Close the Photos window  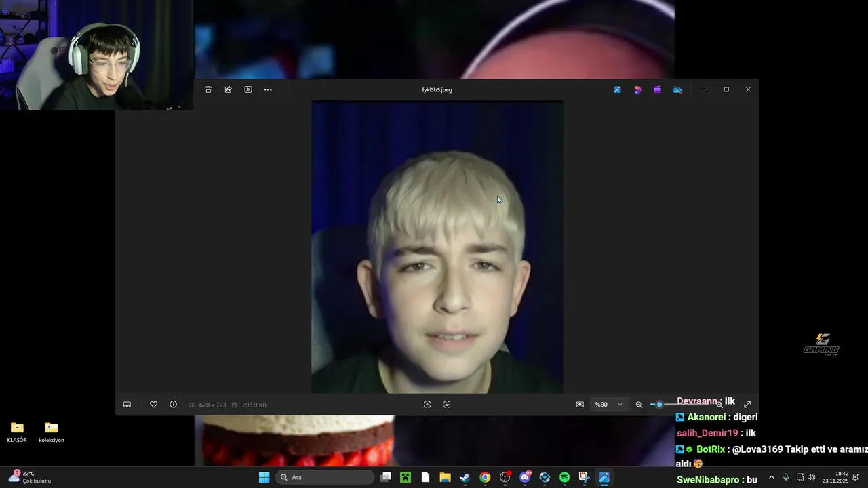click(748, 89)
